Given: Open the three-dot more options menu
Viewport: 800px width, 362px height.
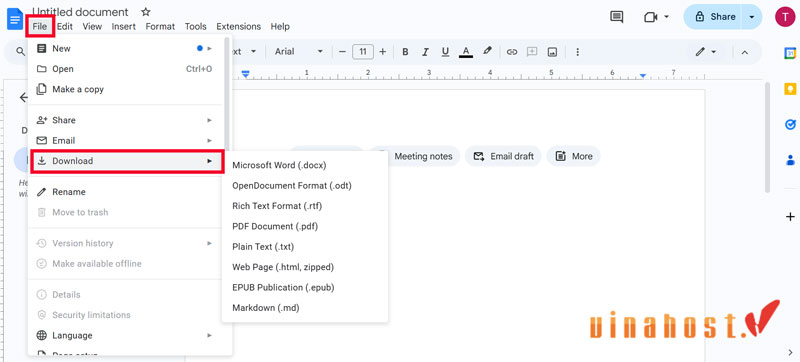Looking at the screenshot, I should [x=578, y=51].
